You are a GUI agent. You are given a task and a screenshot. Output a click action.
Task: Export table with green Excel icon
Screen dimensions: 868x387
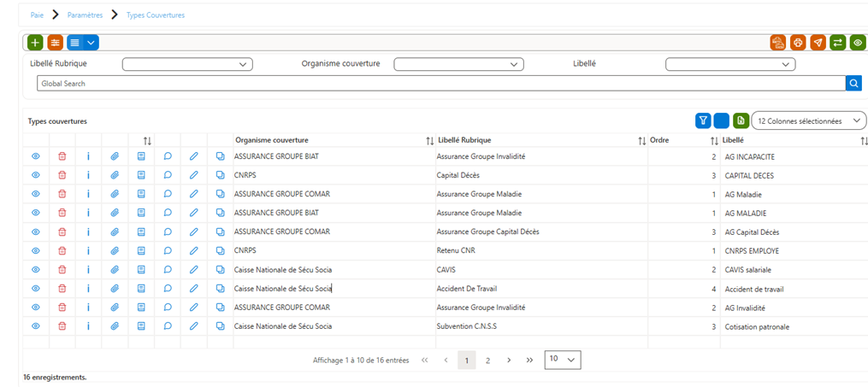(x=741, y=120)
